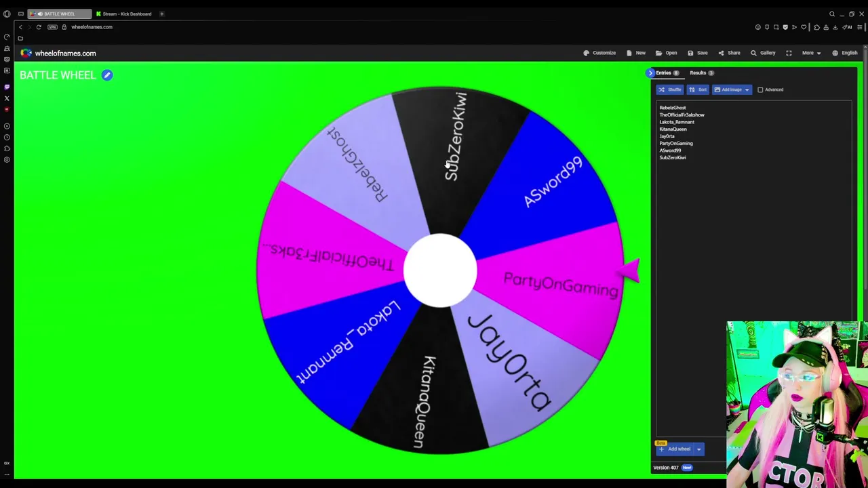Screen dimensions: 868x488
Task: Select the RebelzGhost entry line
Action: click(x=673, y=108)
